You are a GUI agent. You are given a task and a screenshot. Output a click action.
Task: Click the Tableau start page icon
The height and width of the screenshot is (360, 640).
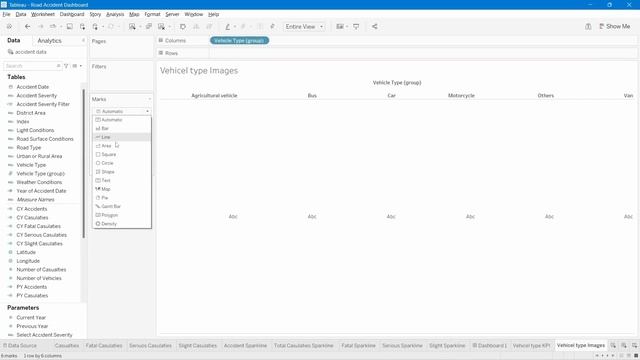pos(9,27)
